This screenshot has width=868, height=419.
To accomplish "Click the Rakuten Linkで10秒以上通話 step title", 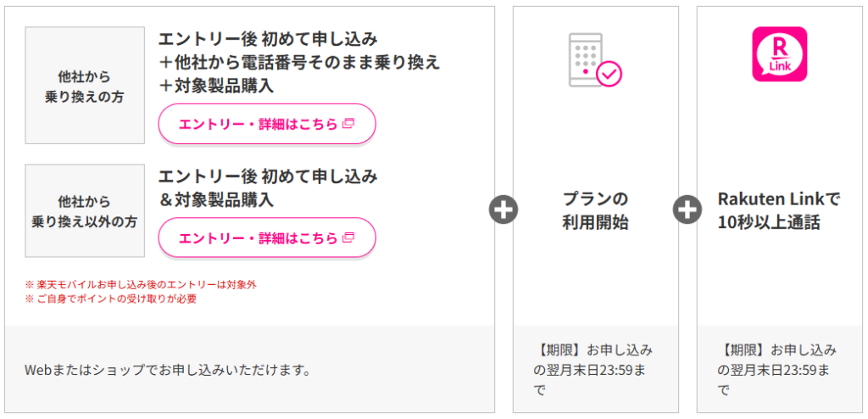I will [x=779, y=210].
